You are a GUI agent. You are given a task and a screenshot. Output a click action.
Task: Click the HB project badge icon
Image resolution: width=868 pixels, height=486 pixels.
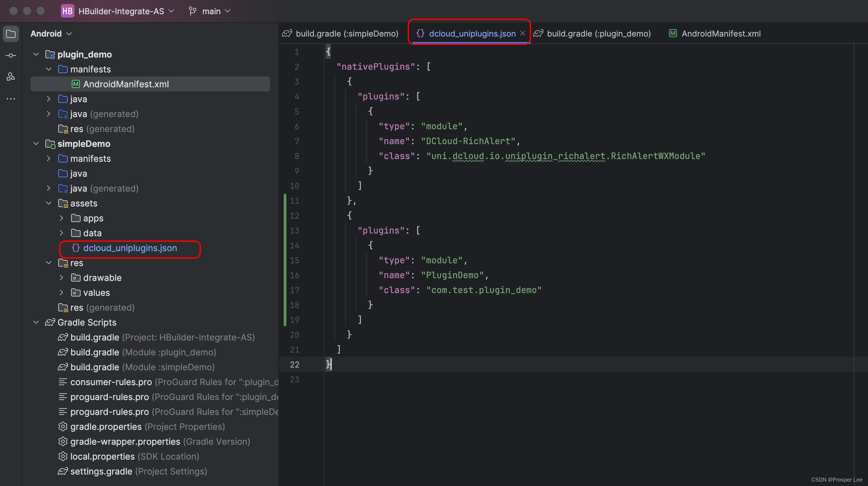(67, 11)
